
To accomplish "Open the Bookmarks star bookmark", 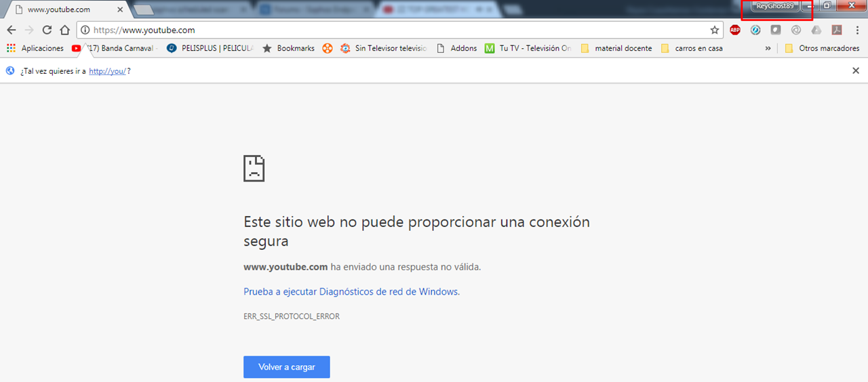I will pos(288,48).
